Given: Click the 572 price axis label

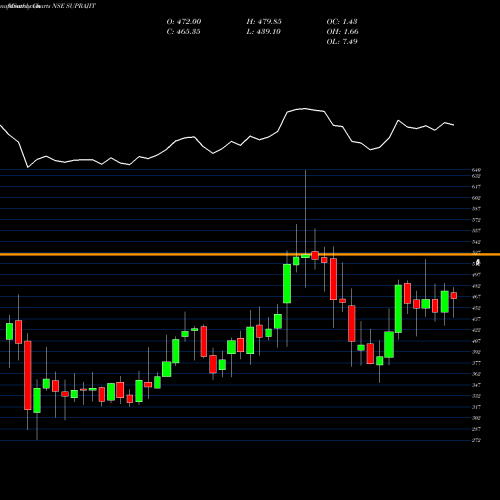Looking at the screenshot, I should (x=476, y=220).
